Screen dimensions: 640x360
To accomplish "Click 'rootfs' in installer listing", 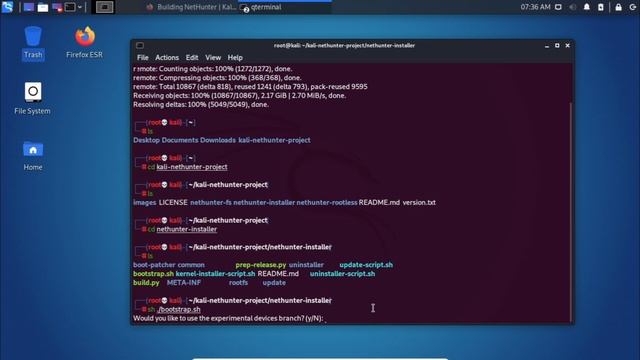I will [238, 283].
